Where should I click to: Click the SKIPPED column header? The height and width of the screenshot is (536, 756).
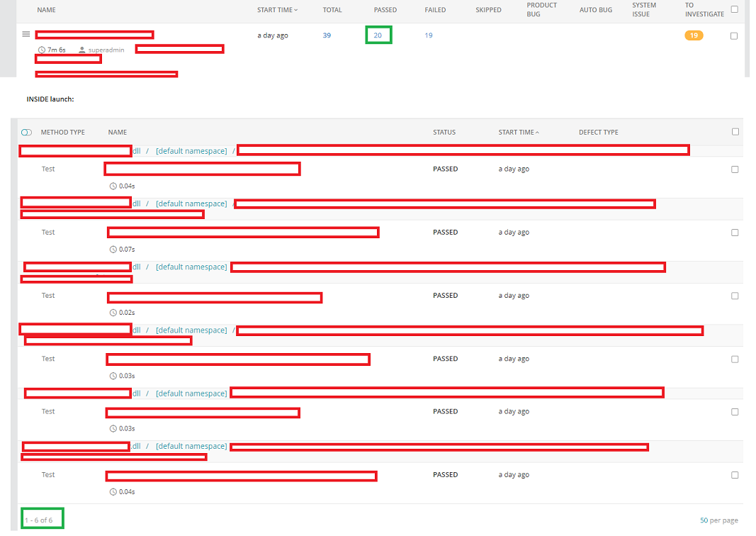[x=488, y=10]
